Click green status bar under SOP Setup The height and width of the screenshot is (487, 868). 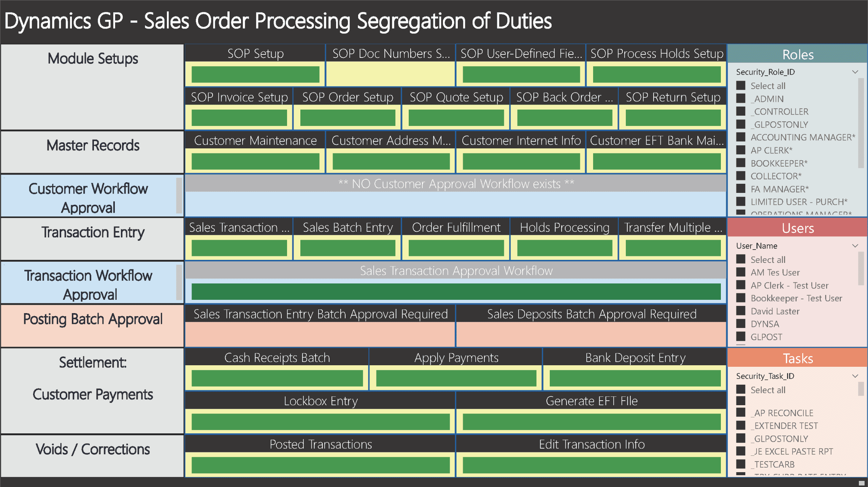click(x=255, y=74)
